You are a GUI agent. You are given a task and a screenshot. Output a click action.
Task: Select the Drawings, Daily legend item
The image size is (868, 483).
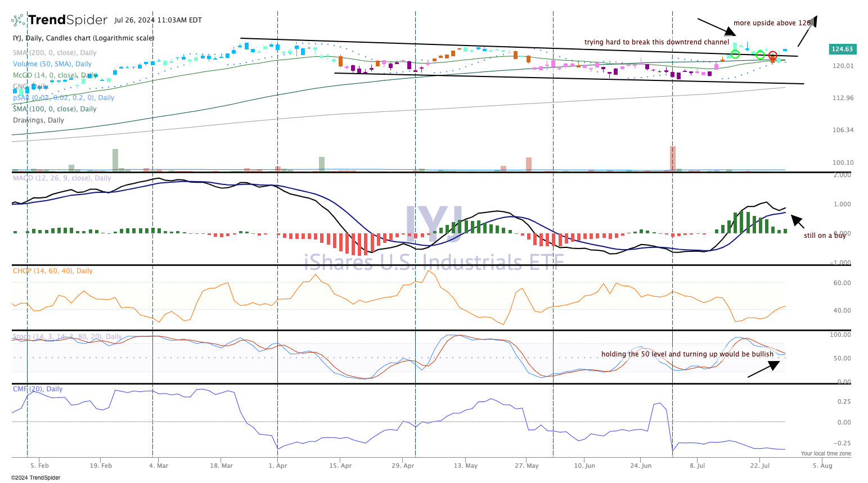[38, 120]
